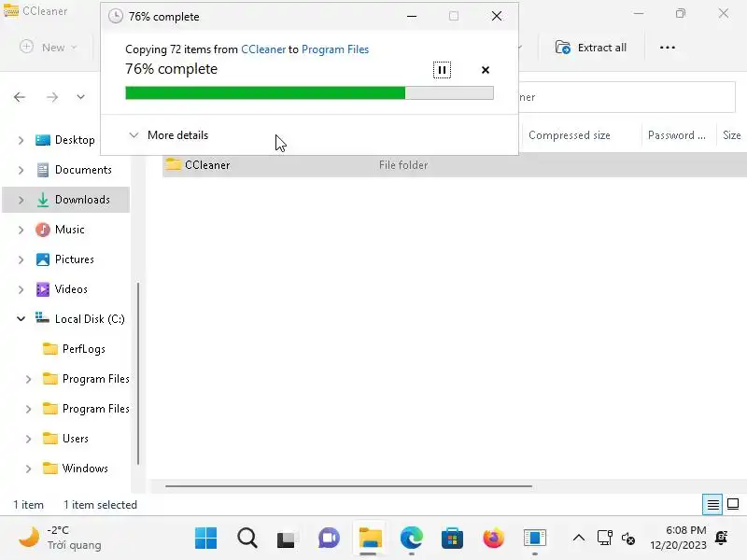This screenshot has width=747, height=560.
Task: Open Teams Chat on taskbar
Action: [329, 539]
